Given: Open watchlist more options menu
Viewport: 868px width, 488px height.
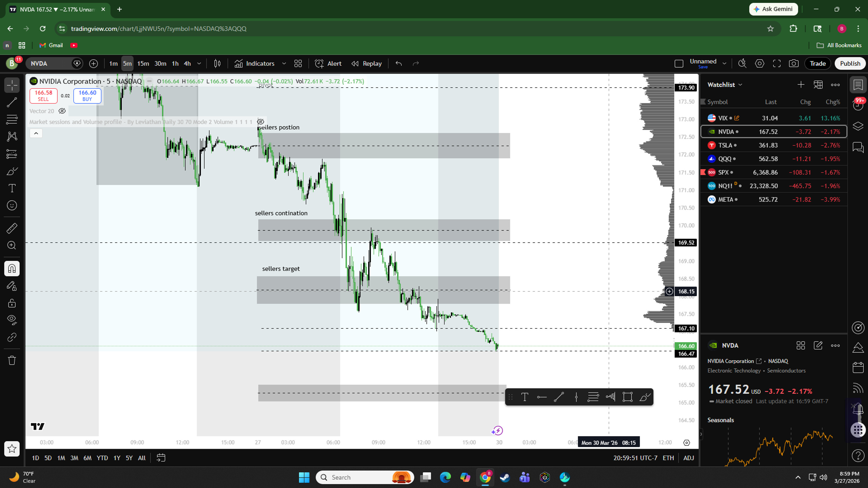Looking at the screenshot, I should [x=835, y=85].
